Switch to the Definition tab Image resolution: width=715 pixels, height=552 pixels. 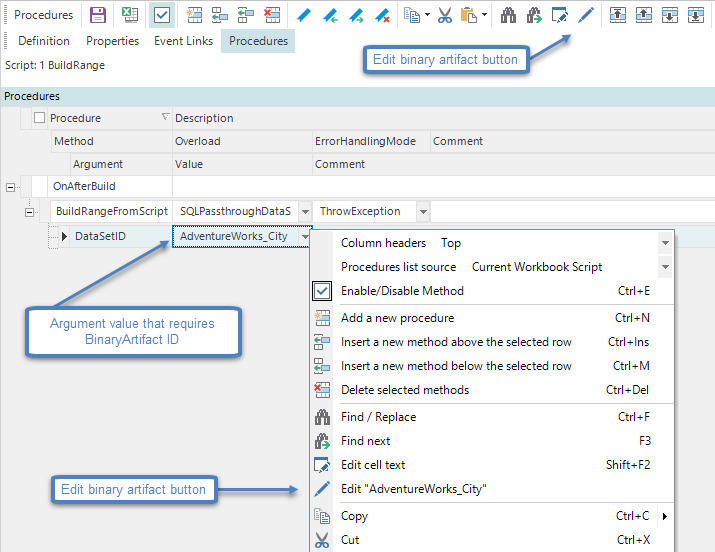coord(44,41)
